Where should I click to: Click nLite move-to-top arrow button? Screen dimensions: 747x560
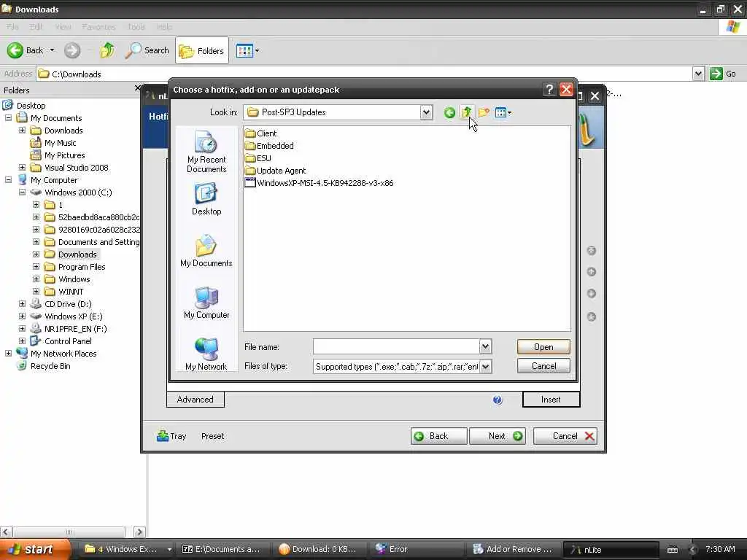(x=591, y=251)
